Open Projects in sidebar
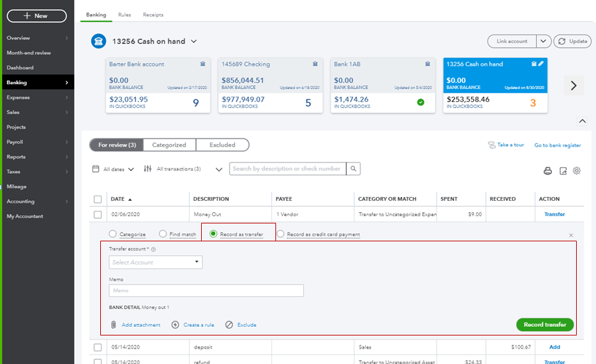Screen dimensions: 596x364 point(17,127)
